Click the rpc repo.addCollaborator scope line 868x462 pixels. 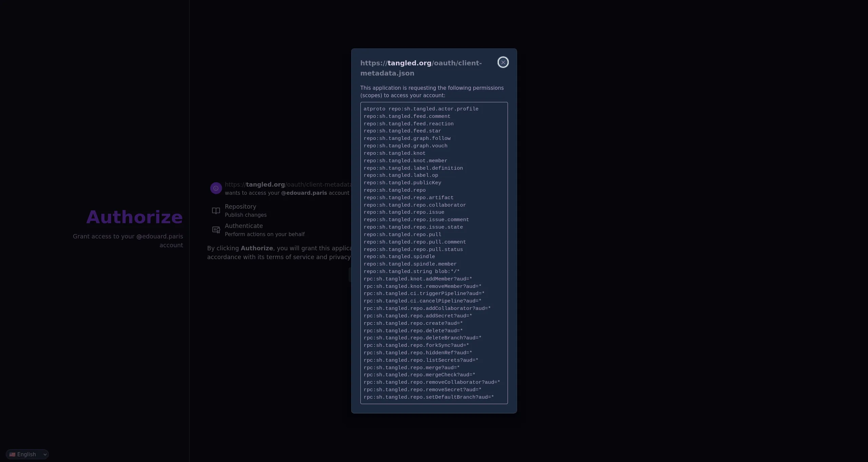[x=427, y=308]
